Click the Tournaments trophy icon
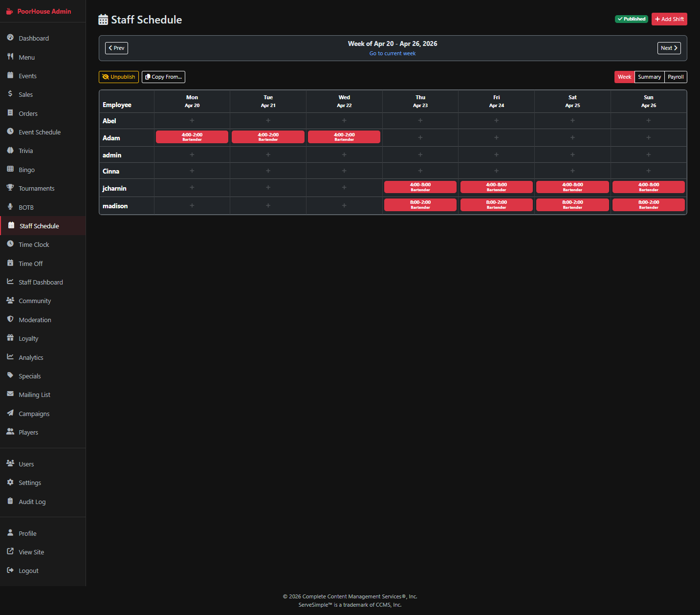The width and height of the screenshot is (700, 615). 10,188
